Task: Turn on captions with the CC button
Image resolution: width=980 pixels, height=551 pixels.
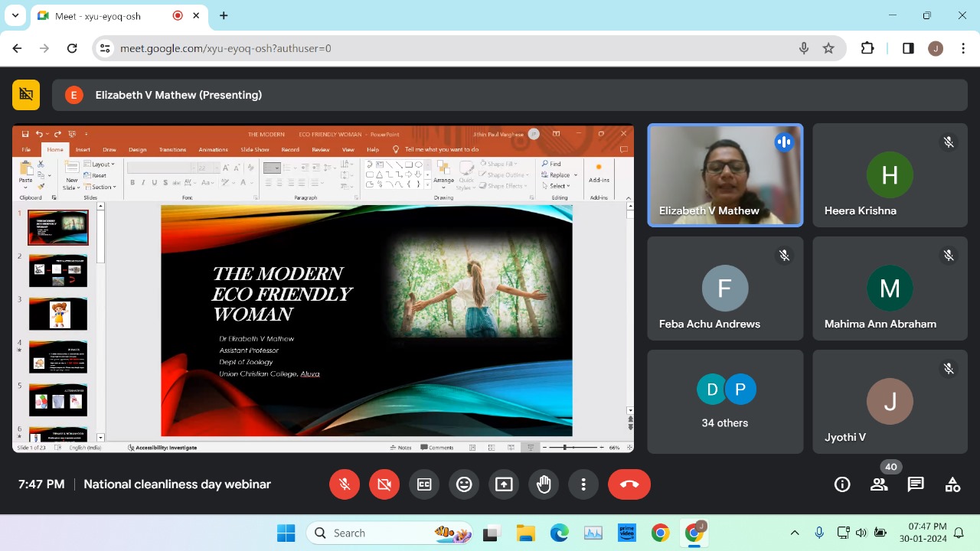Action: [x=424, y=484]
